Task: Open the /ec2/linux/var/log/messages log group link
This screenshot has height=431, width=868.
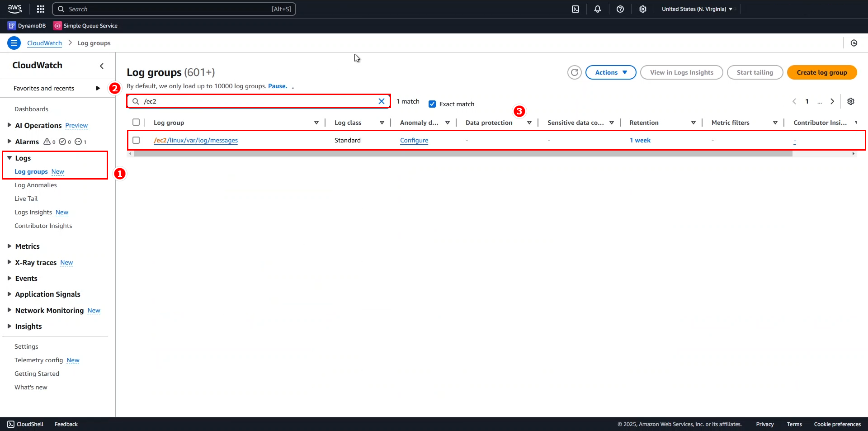Action: click(195, 140)
